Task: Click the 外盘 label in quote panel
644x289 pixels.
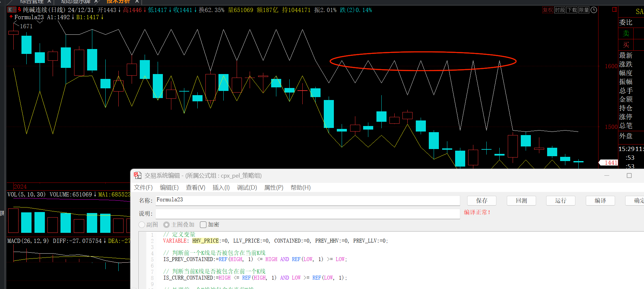Action: tap(626, 136)
